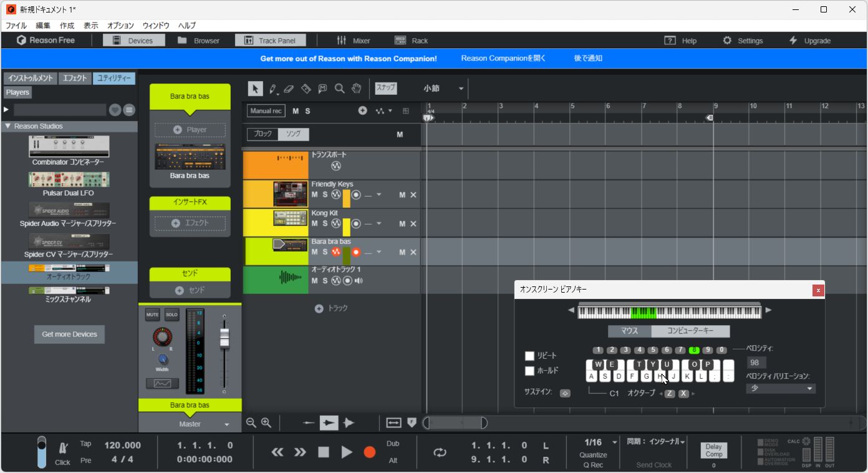868x473 pixels.
Task: Click the add track plus icon in track list header
Action: [x=363, y=111]
